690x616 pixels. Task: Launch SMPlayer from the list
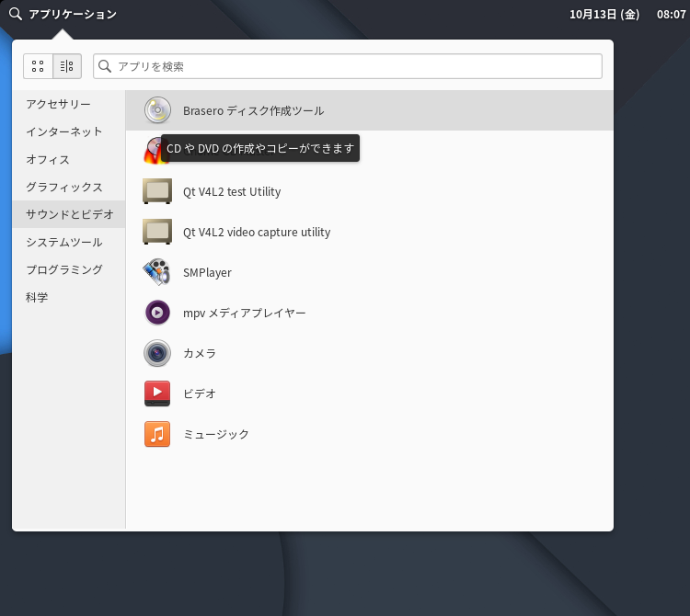(369, 272)
